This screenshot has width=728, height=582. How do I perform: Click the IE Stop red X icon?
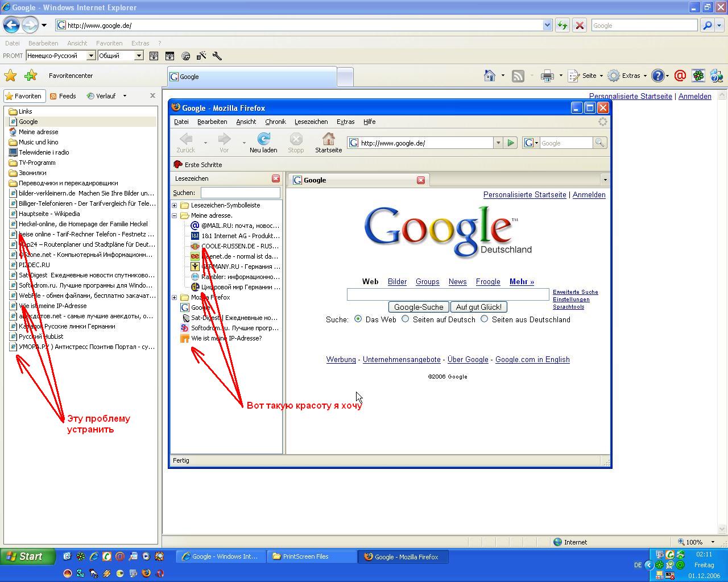tap(580, 25)
